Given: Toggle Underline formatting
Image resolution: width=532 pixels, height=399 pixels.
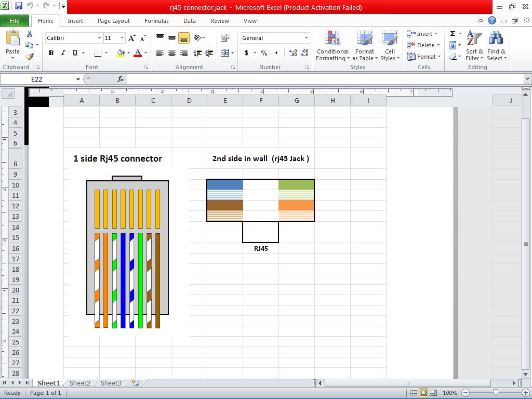Looking at the screenshot, I should point(75,53).
